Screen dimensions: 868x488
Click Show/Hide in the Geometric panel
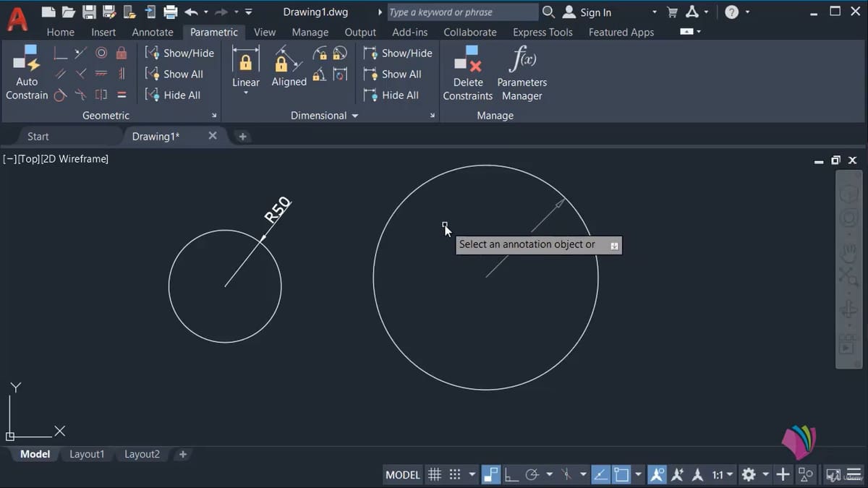(179, 53)
